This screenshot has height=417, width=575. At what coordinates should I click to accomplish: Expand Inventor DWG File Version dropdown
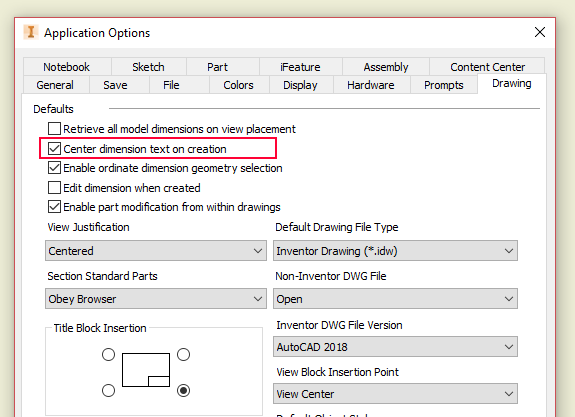[x=395, y=347]
